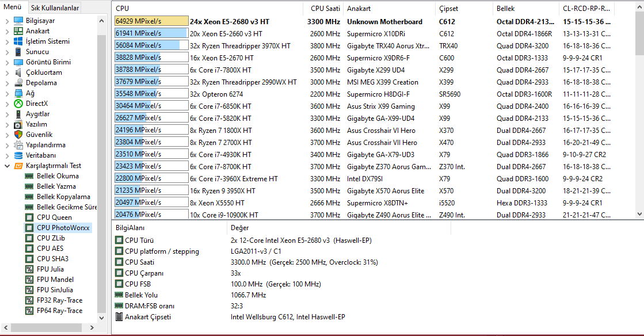644x336 pixels.
Task: Click the Aygıtlar devices icon
Action: tap(18, 114)
